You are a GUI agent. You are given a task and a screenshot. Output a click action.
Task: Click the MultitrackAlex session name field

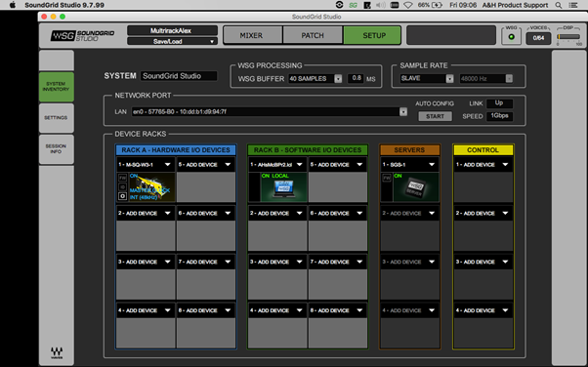(172, 30)
